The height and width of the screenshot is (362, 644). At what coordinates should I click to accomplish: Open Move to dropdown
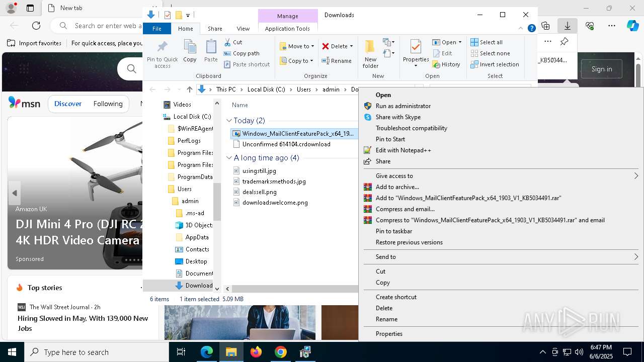pos(297,46)
